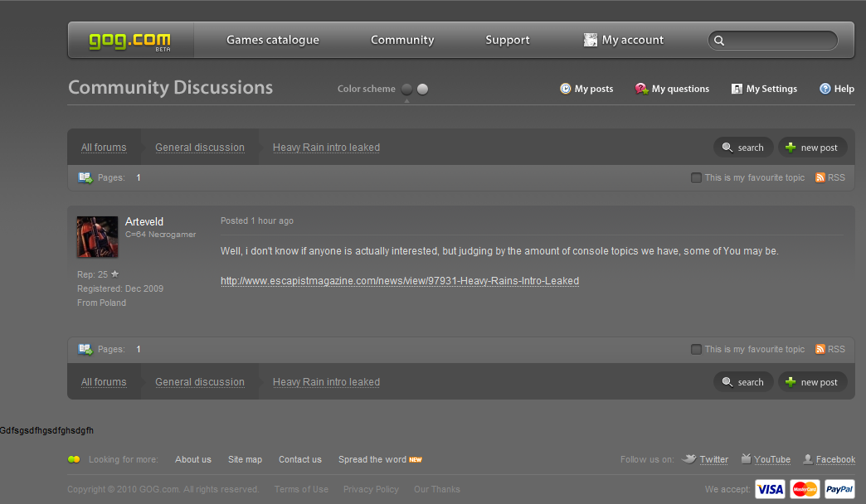866x504 pixels.
Task: Open the Games catalogue menu
Action: [x=273, y=40]
